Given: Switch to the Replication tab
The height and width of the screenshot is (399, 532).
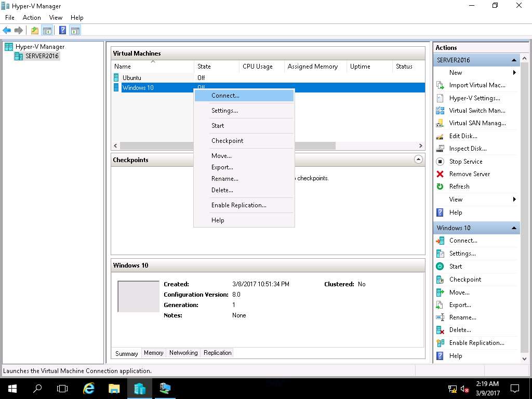Looking at the screenshot, I should [x=218, y=353].
